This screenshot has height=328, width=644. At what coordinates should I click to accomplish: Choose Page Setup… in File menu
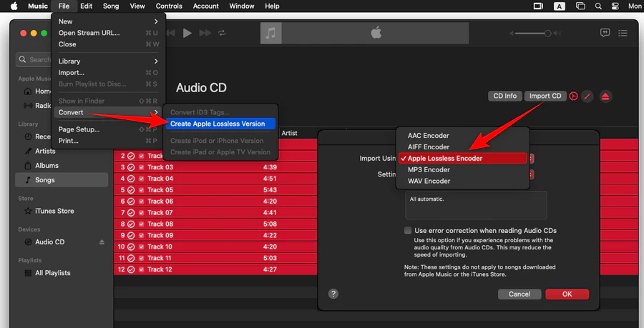coord(109,129)
